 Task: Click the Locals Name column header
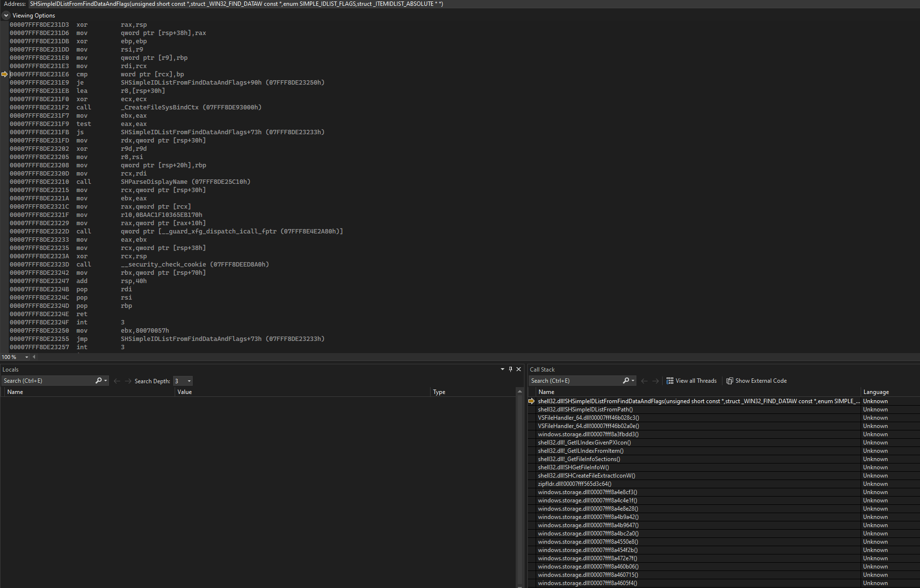point(90,392)
